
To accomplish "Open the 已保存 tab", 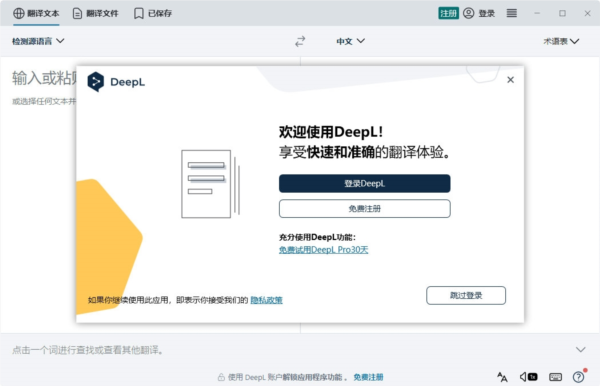I will click(x=153, y=13).
